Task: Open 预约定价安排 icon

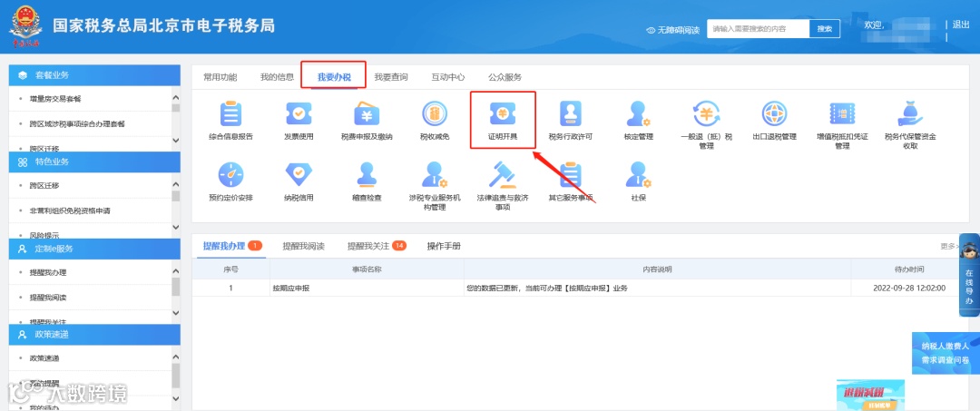Action: (231, 175)
